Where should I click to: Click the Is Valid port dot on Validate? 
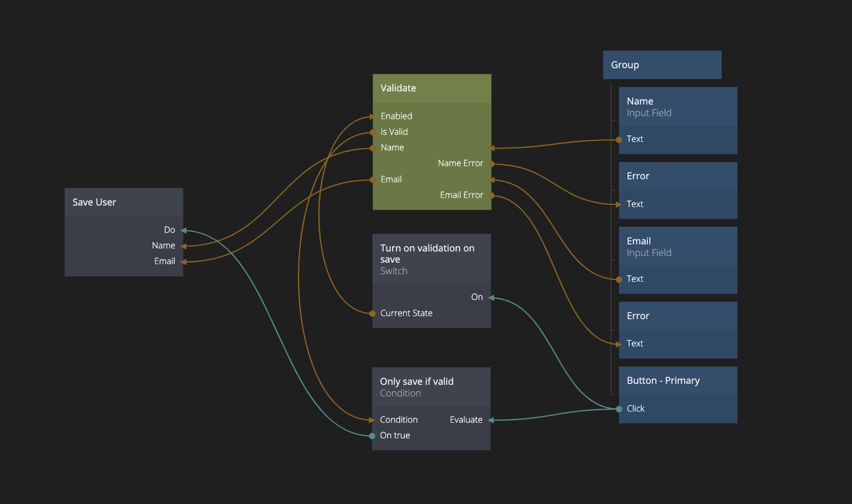[x=373, y=132]
